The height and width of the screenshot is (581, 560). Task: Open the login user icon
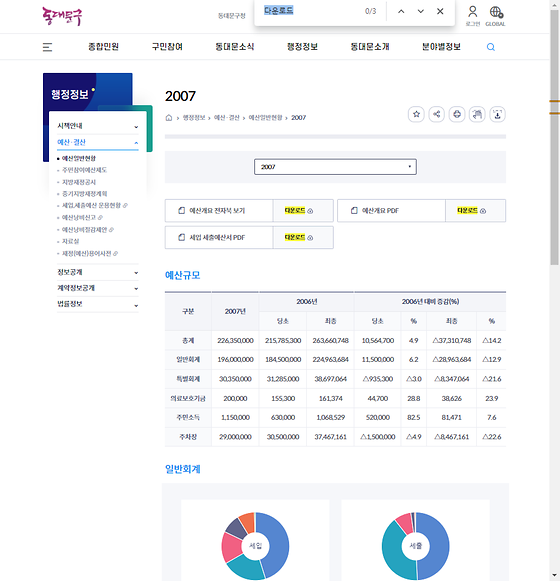tap(473, 12)
